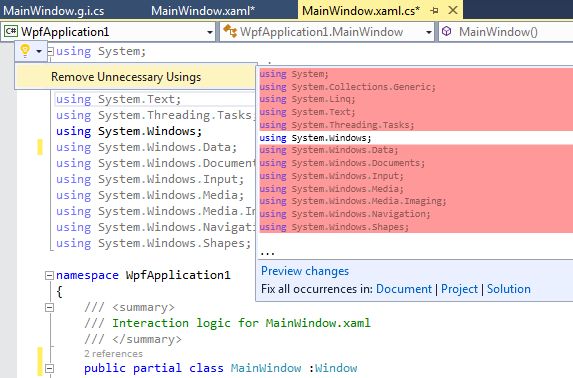Click the 'using System.Windows.Shapes;' editor line
The image size is (573, 378).
153,243
